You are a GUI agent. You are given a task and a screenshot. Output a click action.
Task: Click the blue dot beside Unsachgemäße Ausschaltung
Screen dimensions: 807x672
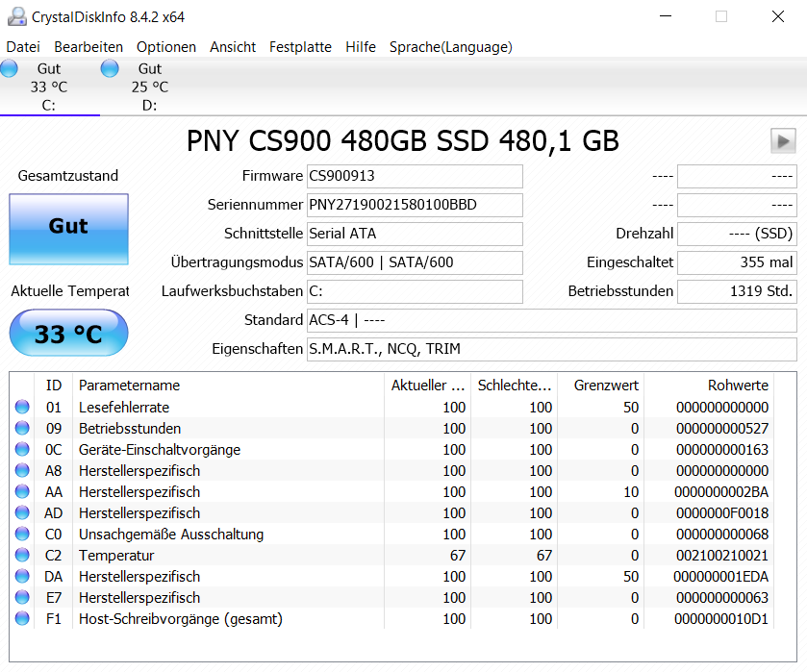click(x=21, y=534)
